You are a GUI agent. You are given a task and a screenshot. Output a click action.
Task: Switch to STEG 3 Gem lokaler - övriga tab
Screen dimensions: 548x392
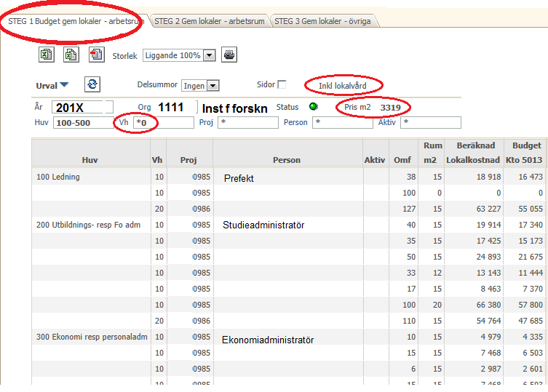tap(322, 21)
